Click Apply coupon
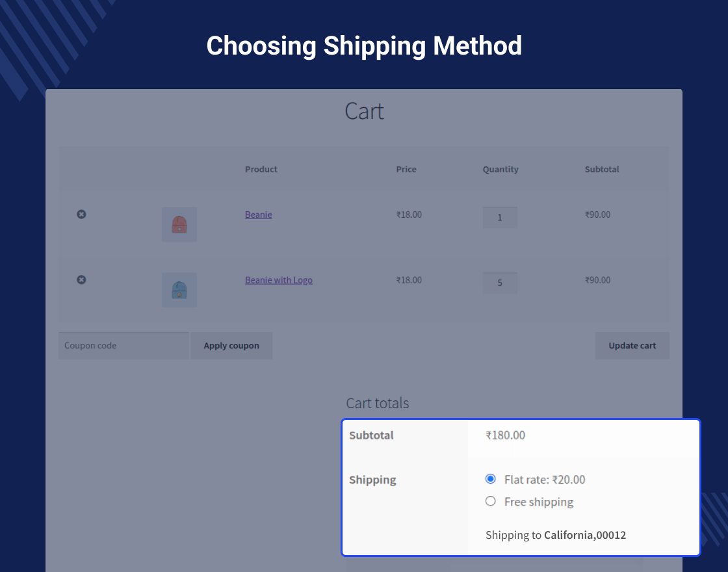This screenshot has width=728, height=572. (231, 345)
